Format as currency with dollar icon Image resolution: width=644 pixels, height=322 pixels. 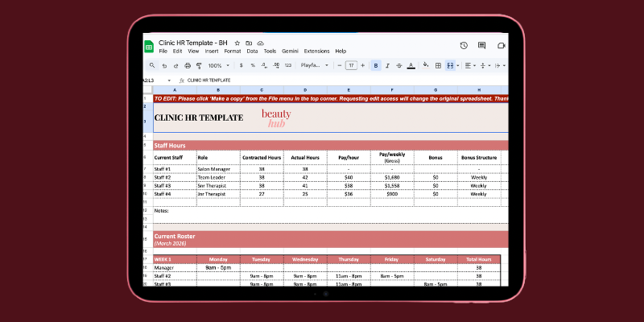(241, 66)
